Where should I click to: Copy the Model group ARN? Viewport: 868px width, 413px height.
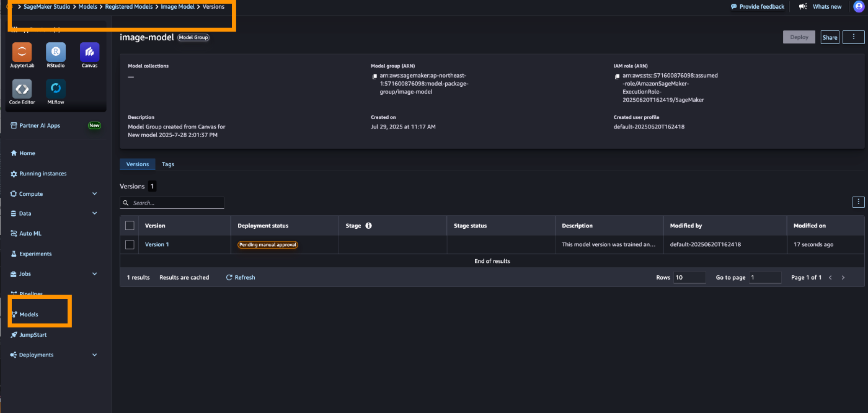pyautogui.click(x=374, y=76)
